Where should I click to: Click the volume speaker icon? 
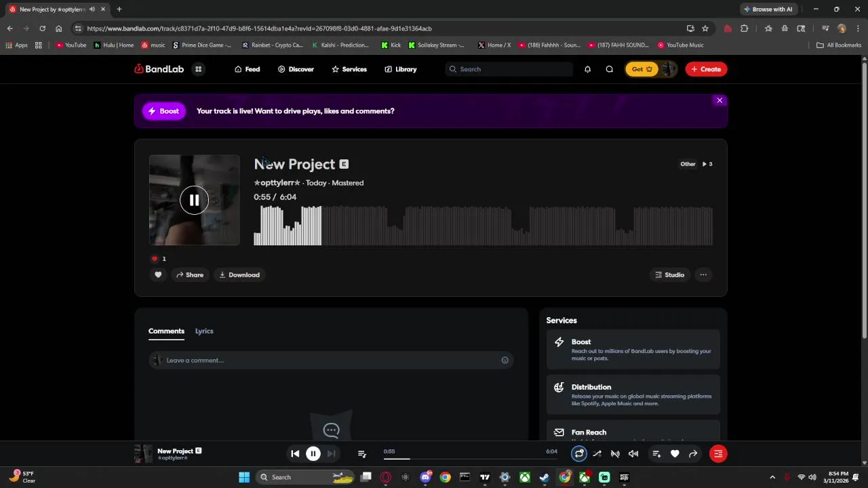point(633,453)
